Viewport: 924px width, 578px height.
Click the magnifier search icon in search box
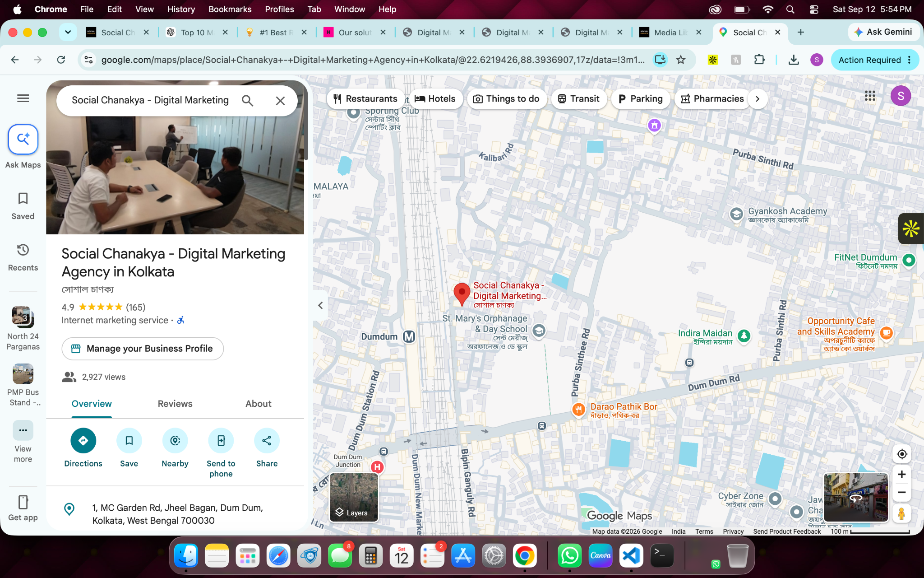(x=247, y=100)
